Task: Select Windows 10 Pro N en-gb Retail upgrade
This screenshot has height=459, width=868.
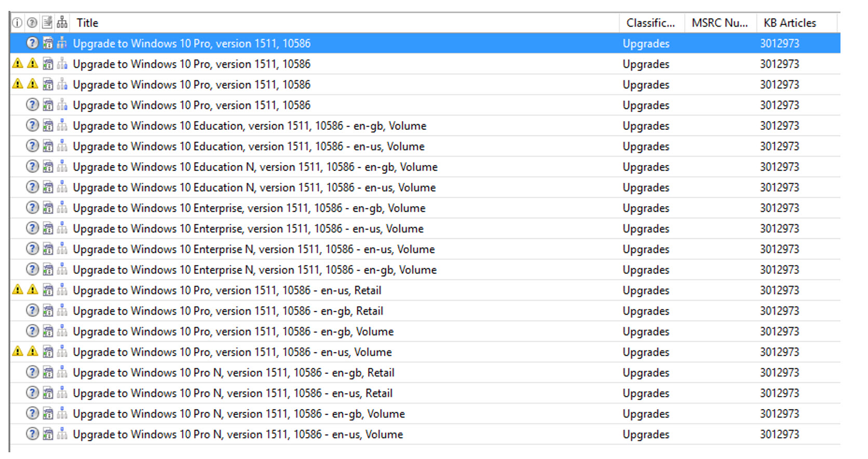Action: pos(233,373)
